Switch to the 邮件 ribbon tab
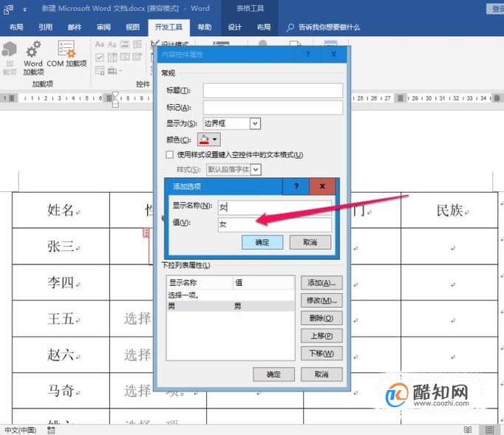Image resolution: width=504 pixels, height=435 pixels. pos(74,27)
